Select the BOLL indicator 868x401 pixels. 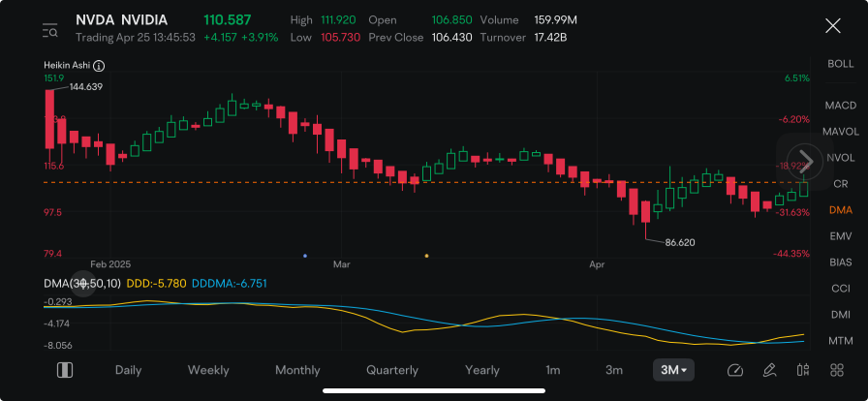click(840, 64)
